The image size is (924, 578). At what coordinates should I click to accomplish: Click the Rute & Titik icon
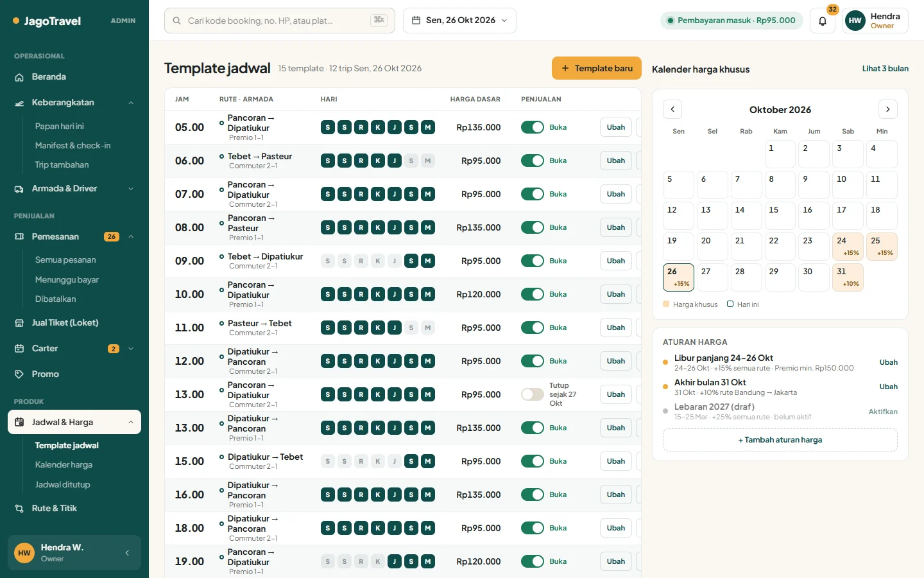tap(19, 509)
